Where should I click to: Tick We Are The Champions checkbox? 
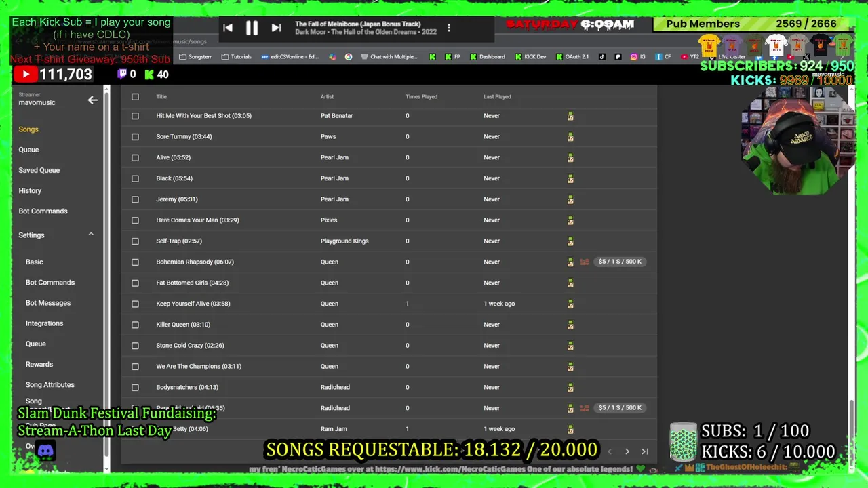click(x=135, y=367)
